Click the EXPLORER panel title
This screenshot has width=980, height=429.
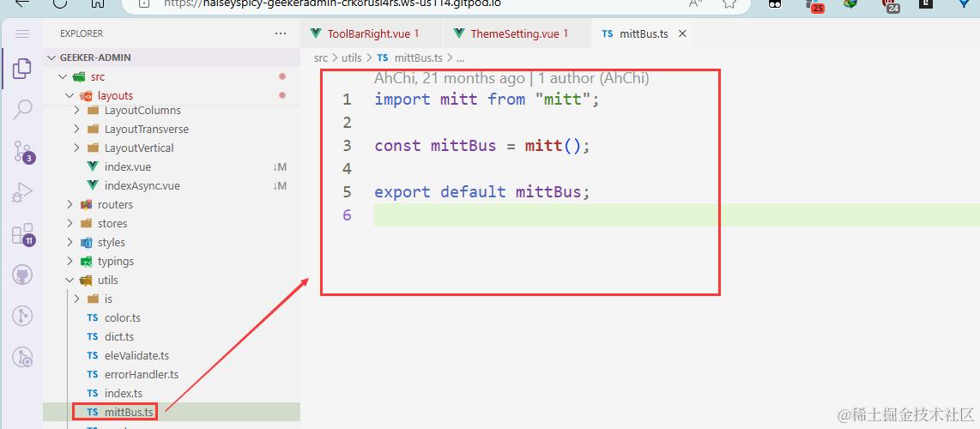pos(82,33)
